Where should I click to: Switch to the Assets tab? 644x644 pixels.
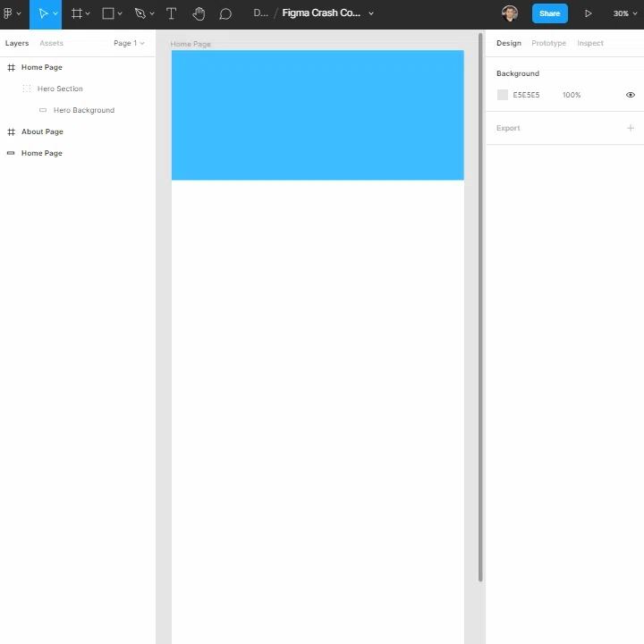(51, 43)
